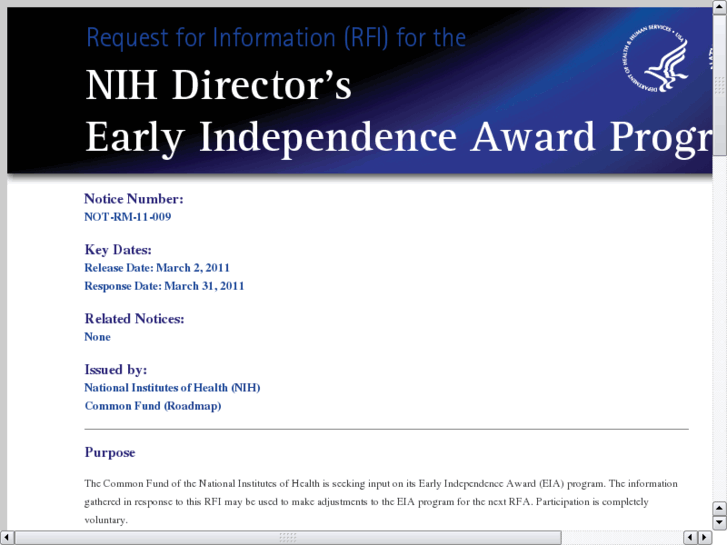This screenshot has width=727, height=545.
Task: Click the scroll right arrow at far right of horizontal scrollbar
Action: (x=705, y=537)
